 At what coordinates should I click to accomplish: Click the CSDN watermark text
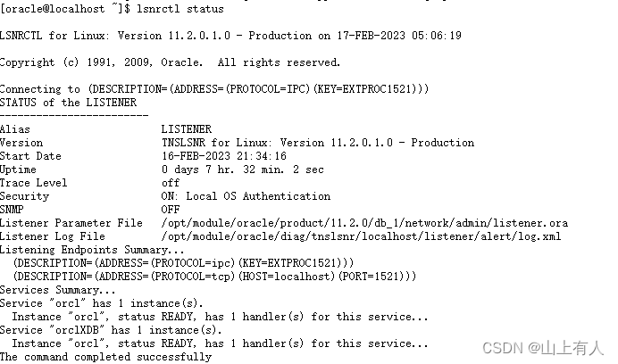click(x=543, y=348)
